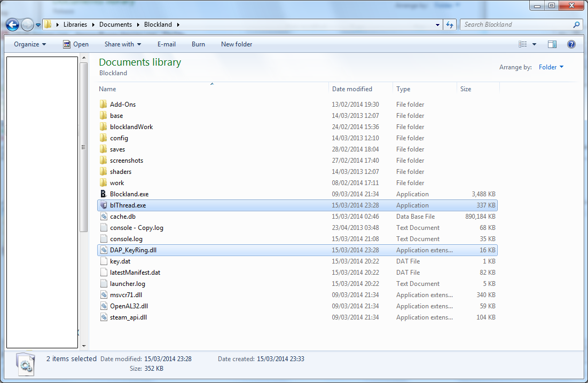Image resolution: width=588 pixels, height=383 pixels.
Task: Click the selected items details pane icon
Action: (x=26, y=364)
